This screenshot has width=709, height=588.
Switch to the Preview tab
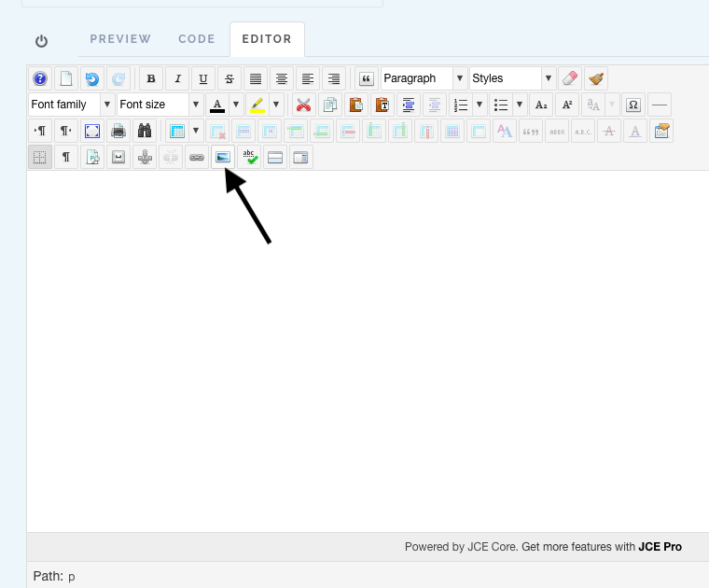tap(120, 39)
